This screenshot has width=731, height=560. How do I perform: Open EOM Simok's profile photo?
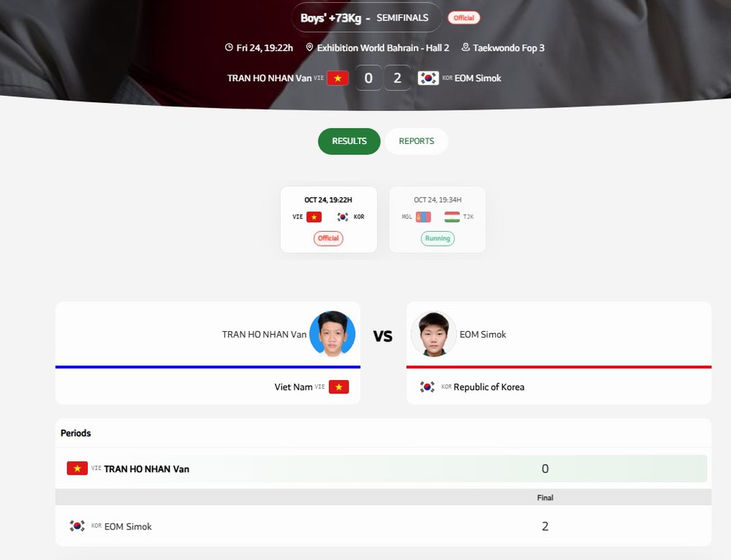[433, 334]
